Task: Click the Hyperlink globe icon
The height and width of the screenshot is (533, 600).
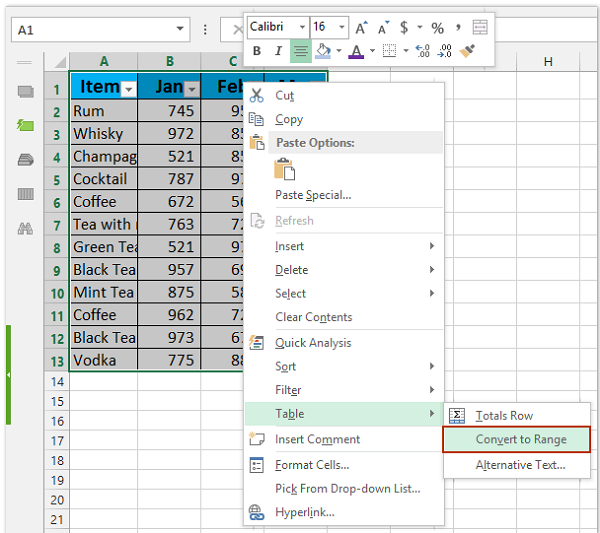Action: [256, 512]
